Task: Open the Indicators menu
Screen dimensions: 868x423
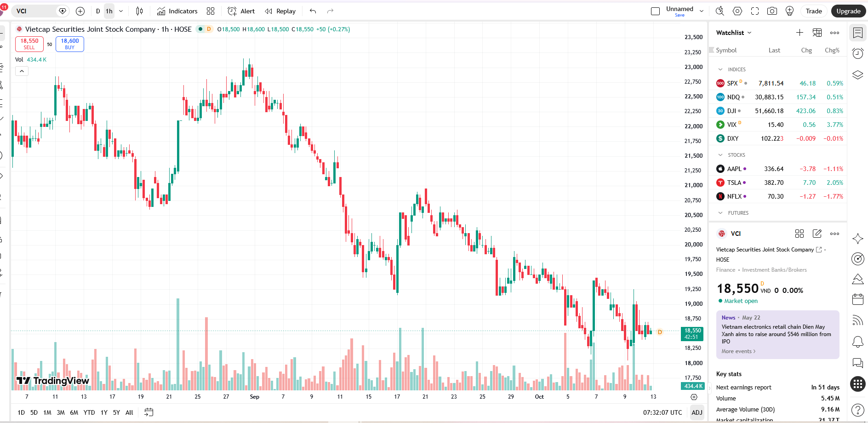Action: 177,11
